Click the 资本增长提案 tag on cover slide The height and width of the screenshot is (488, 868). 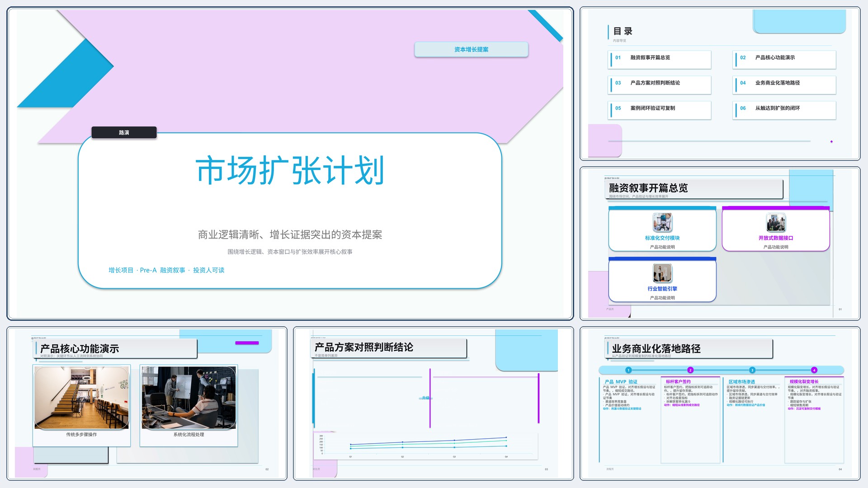pyautogui.click(x=471, y=49)
